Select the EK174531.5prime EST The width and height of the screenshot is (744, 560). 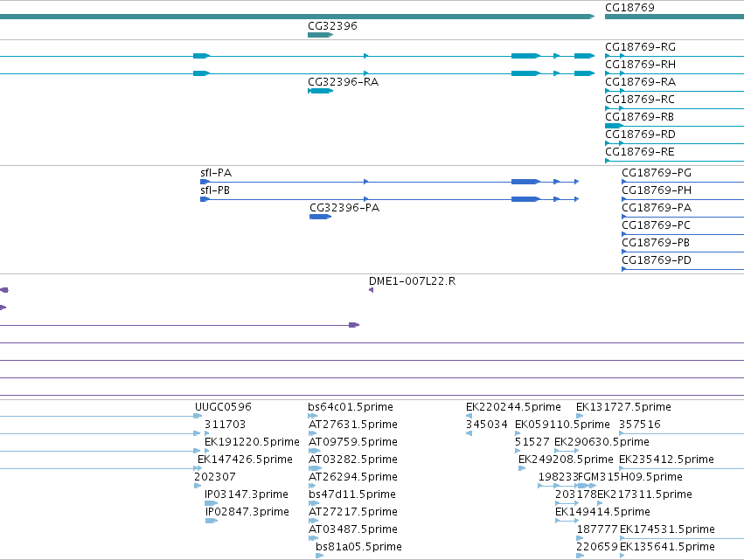[x=667, y=529]
